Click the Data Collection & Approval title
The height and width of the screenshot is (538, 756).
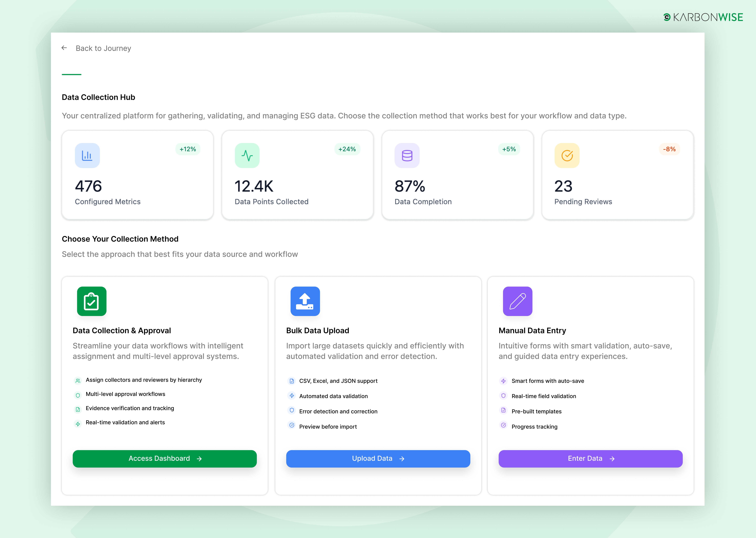pos(122,330)
